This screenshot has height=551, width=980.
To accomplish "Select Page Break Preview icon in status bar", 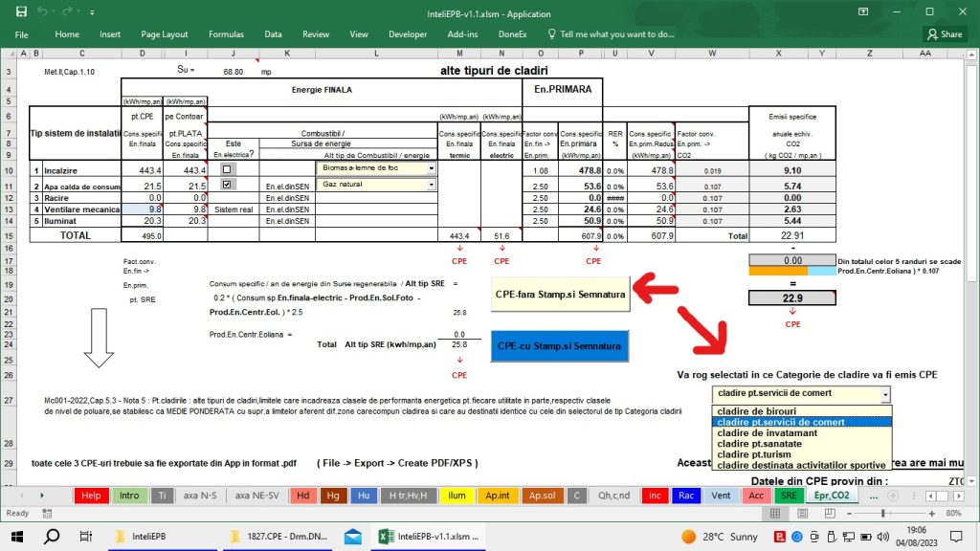I will tap(831, 514).
